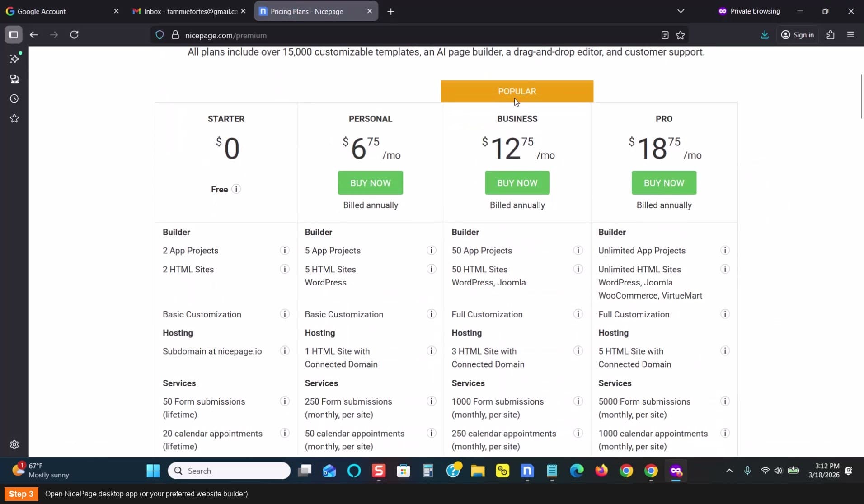Screen dimensions: 864x504
Task: Click info icon for 250 Form submissions
Action: pos(431,401)
